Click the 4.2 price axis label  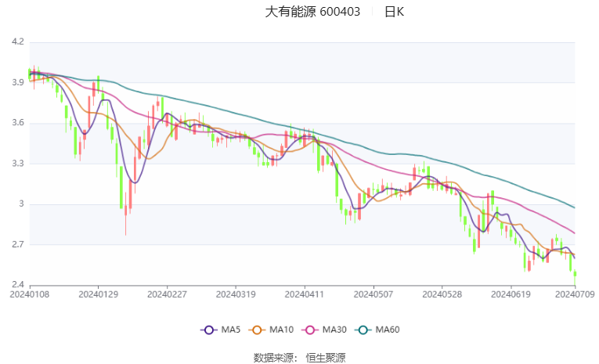pos(17,41)
